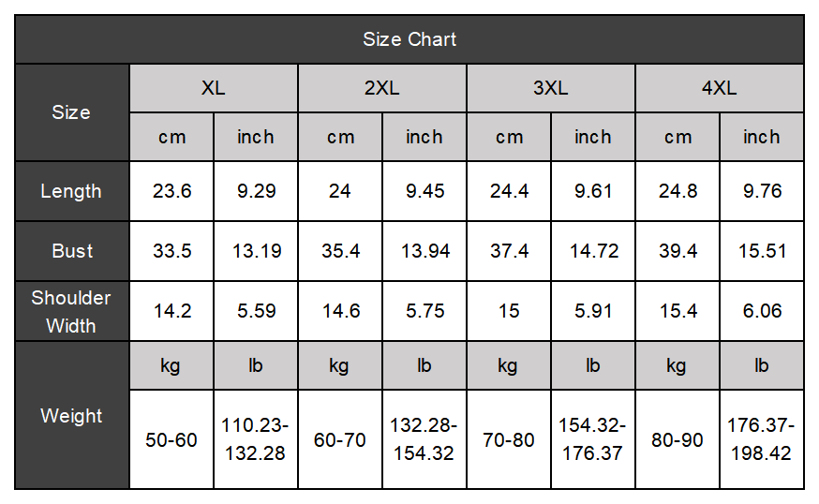Screen dimensions: 819x504
Task: Click the Shoulder Width row label
Action: pos(71,311)
